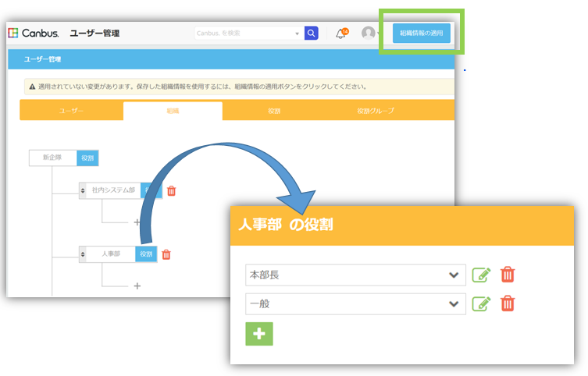The width and height of the screenshot is (588, 376).
Task: Add sub-organization under 人事部
Action: click(x=137, y=286)
